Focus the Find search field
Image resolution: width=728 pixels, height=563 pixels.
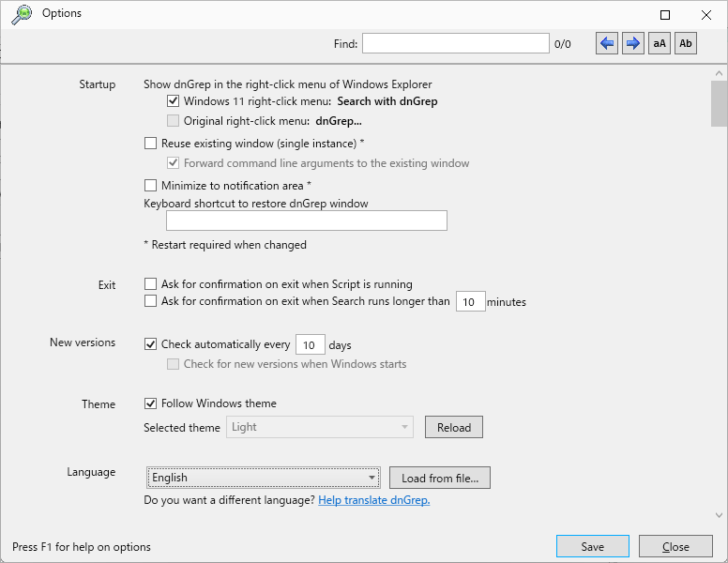(x=456, y=43)
